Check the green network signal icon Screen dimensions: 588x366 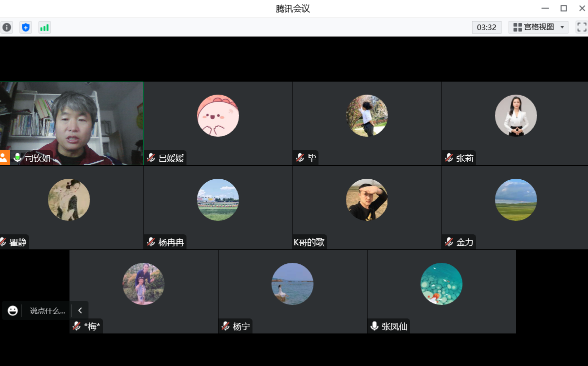(x=44, y=28)
